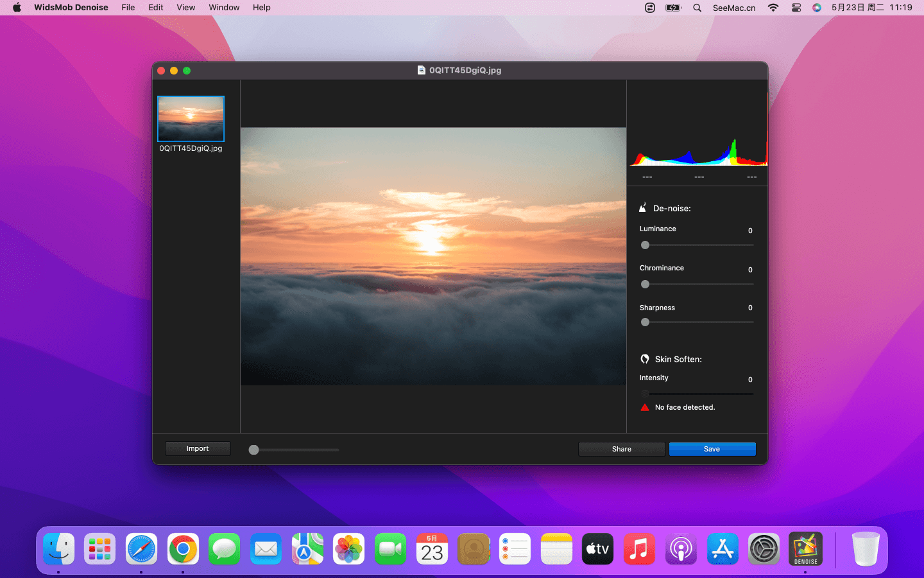Open App Store from the Dock
924x578 pixels.
click(x=723, y=549)
